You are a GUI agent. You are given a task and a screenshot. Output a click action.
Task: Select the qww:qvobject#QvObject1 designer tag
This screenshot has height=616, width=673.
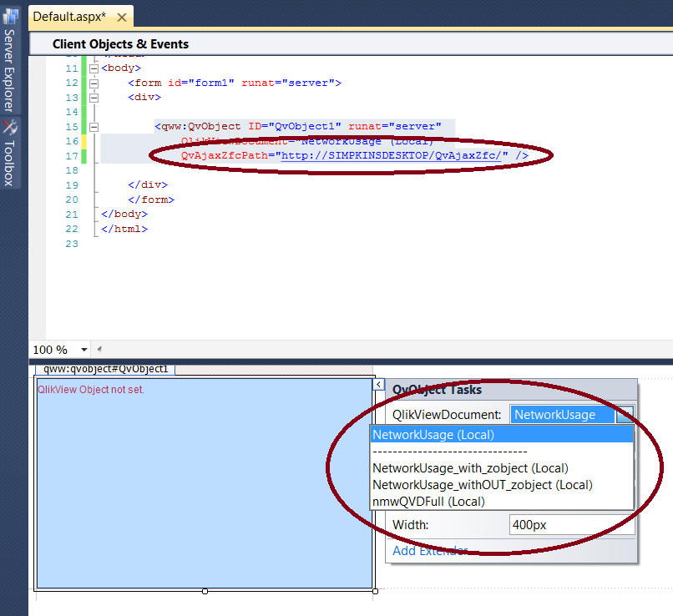(x=106, y=369)
